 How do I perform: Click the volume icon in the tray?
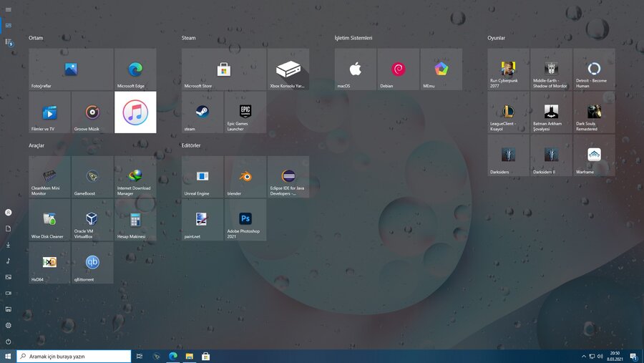tap(599, 356)
